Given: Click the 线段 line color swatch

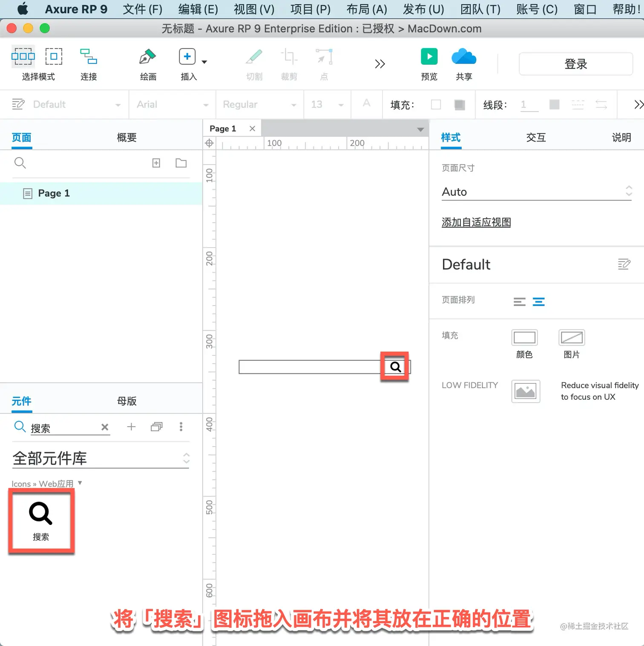Looking at the screenshot, I should [x=554, y=104].
